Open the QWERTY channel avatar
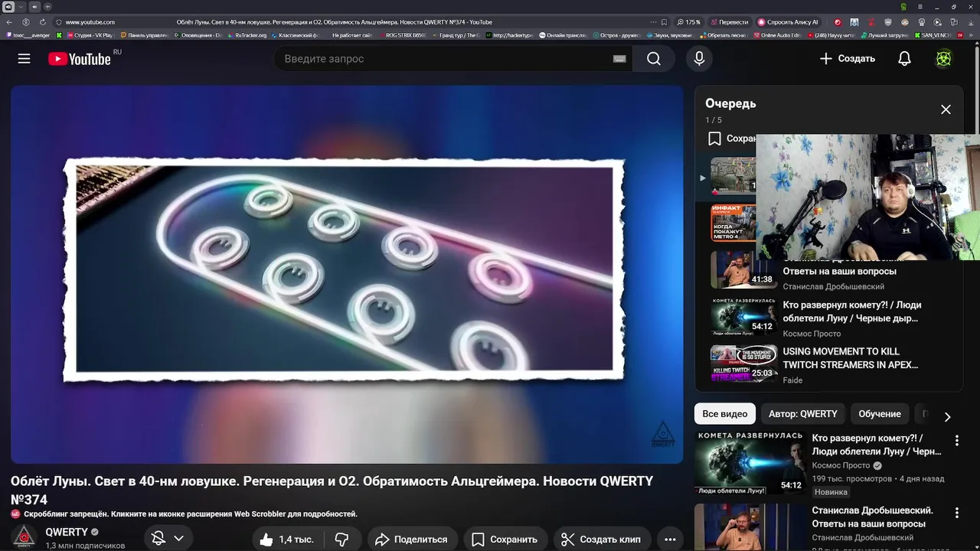The height and width of the screenshot is (551, 980). (24, 538)
